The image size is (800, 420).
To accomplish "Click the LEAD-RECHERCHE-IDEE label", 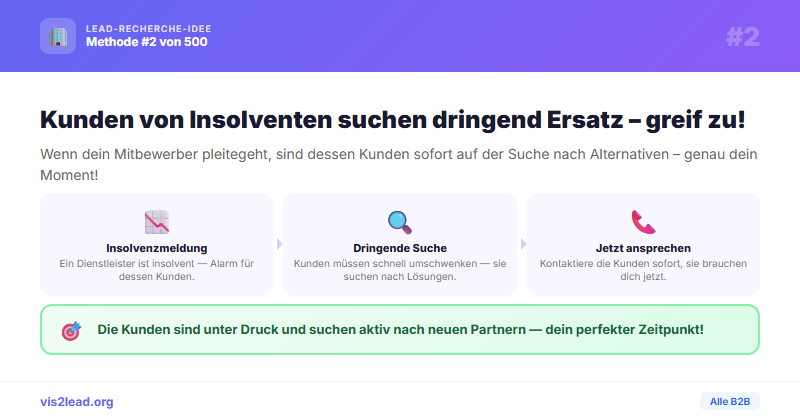I will point(148,29).
